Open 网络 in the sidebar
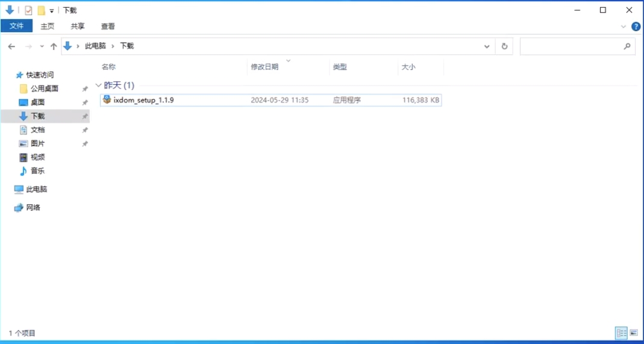The height and width of the screenshot is (344, 644). (x=33, y=207)
